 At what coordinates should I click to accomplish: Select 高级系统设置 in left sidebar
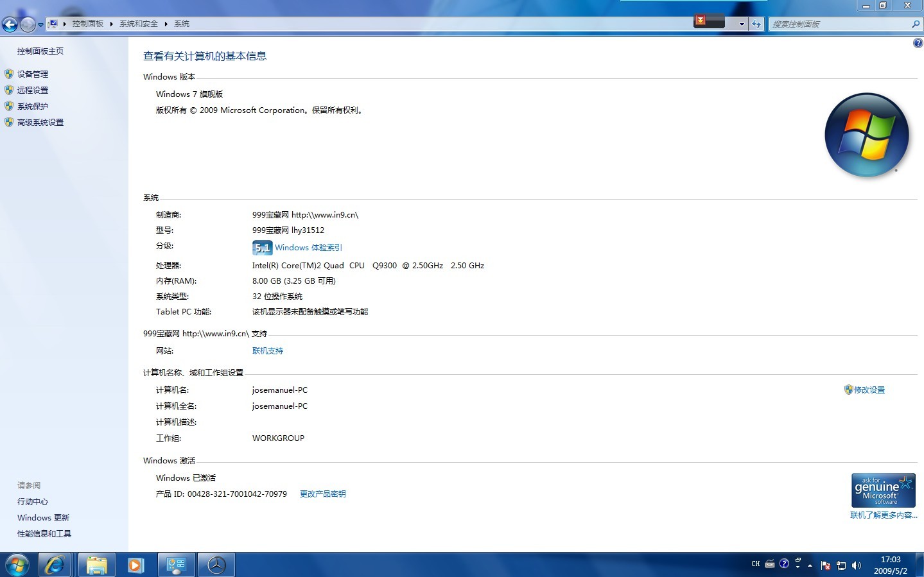pyautogui.click(x=40, y=122)
